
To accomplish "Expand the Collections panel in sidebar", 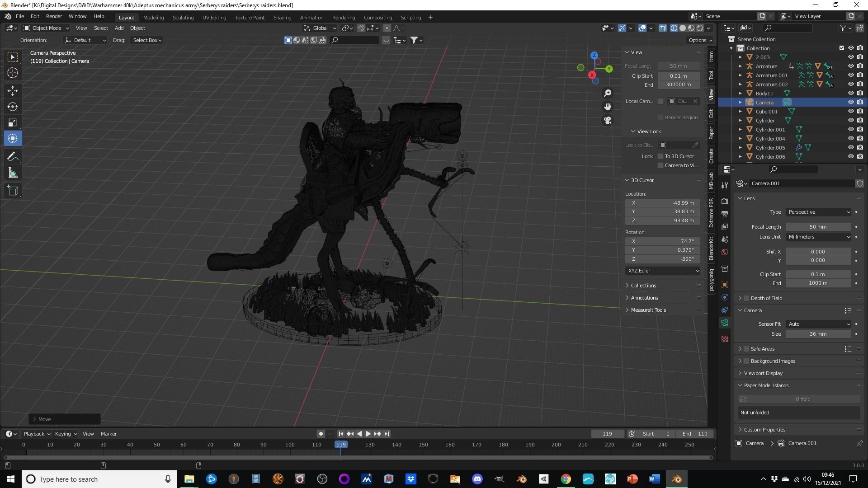I will 643,286.
